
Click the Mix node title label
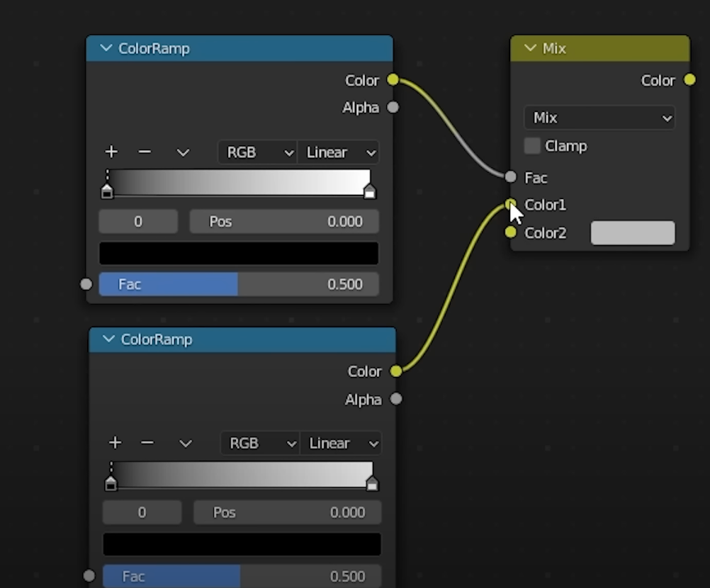coord(554,48)
